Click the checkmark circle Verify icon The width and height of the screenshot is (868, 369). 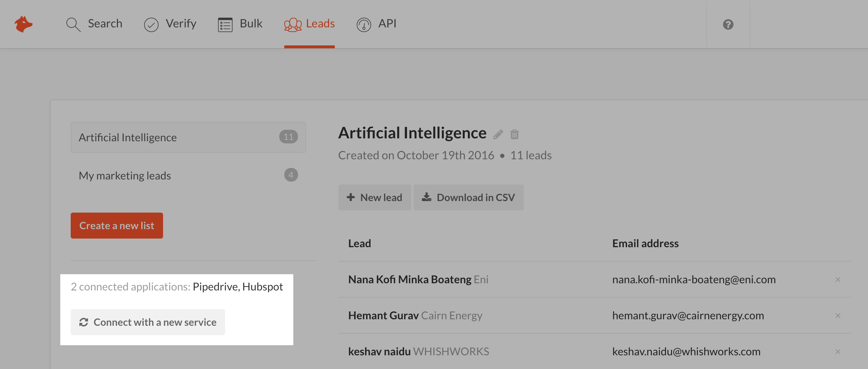pos(151,25)
